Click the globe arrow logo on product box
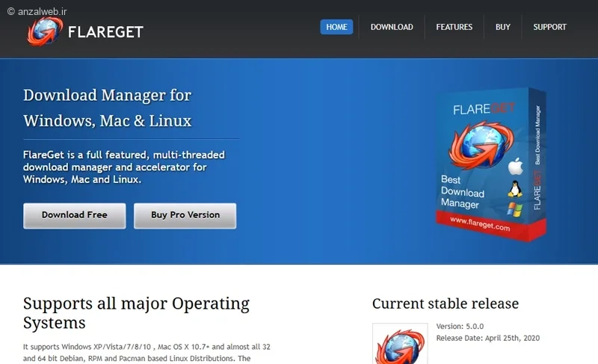 tap(481, 145)
